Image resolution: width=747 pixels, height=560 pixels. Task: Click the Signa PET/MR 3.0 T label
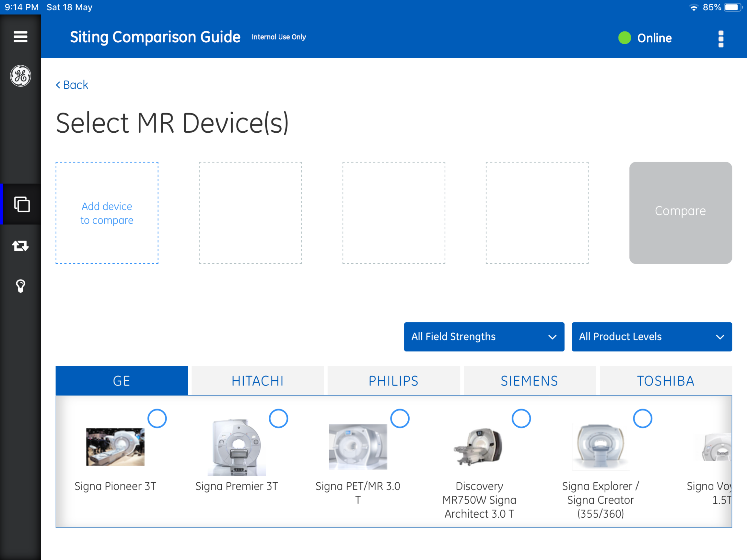(358, 493)
